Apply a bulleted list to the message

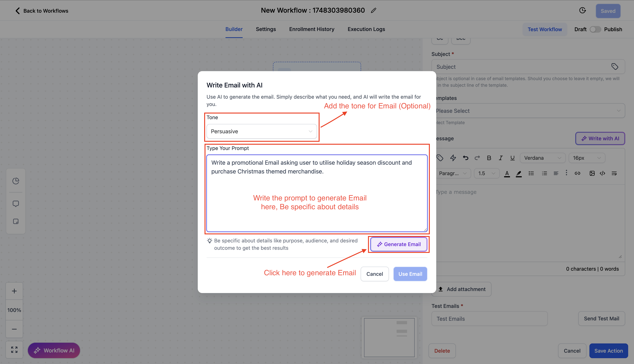[x=531, y=173]
